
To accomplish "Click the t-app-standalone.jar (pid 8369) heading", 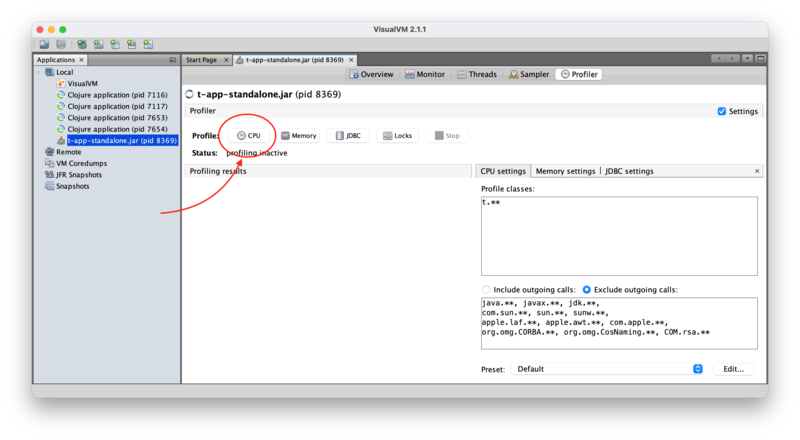I will (x=269, y=94).
